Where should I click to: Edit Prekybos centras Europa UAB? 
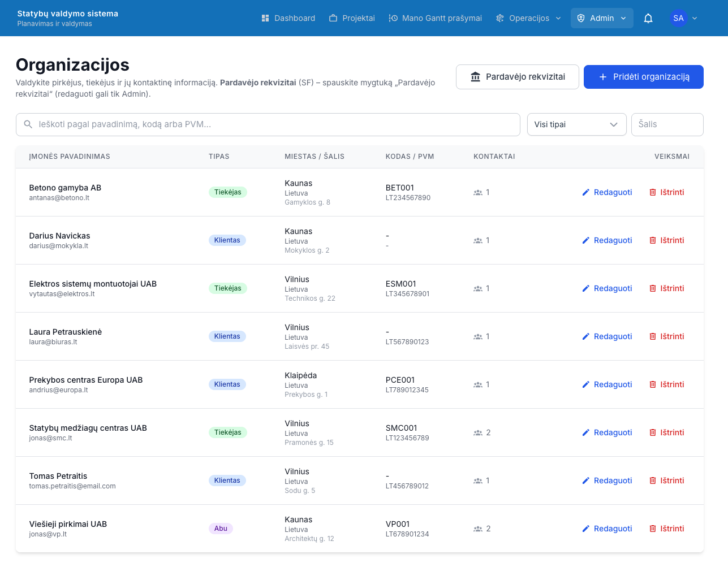point(607,384)
